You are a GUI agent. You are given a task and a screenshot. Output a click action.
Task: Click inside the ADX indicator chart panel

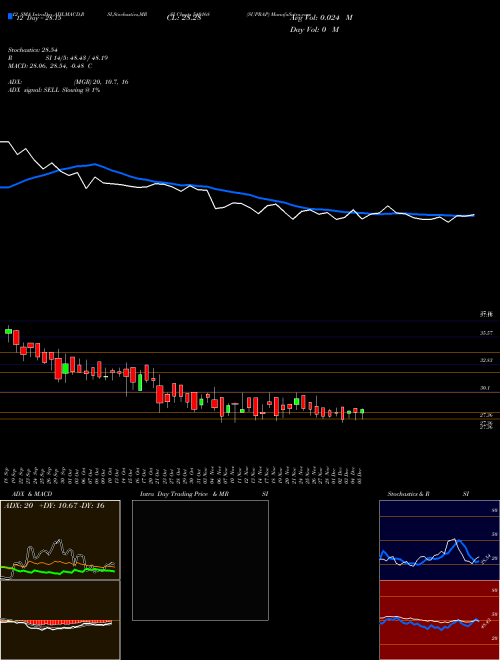[x=60, y=540]
